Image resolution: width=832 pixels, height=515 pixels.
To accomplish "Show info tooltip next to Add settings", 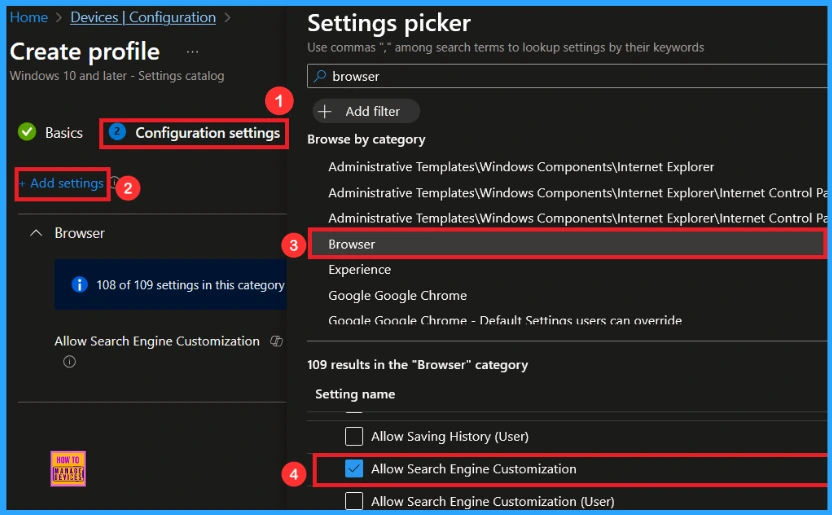I will point(113,183).
